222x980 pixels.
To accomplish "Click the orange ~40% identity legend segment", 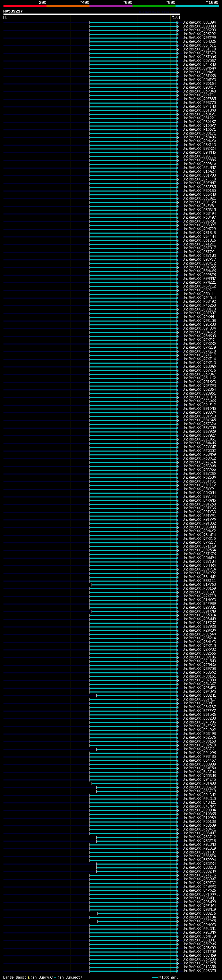I will [x=68, y=6].
